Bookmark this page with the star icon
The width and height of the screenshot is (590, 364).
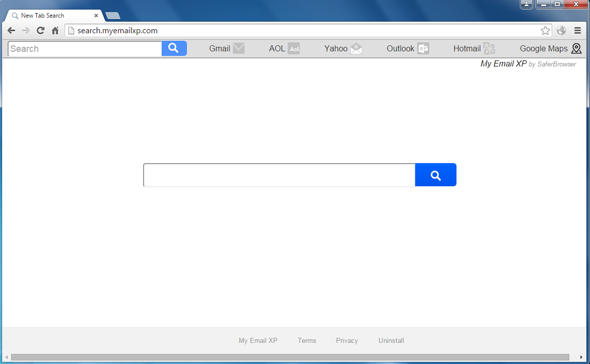pos(545,30)
